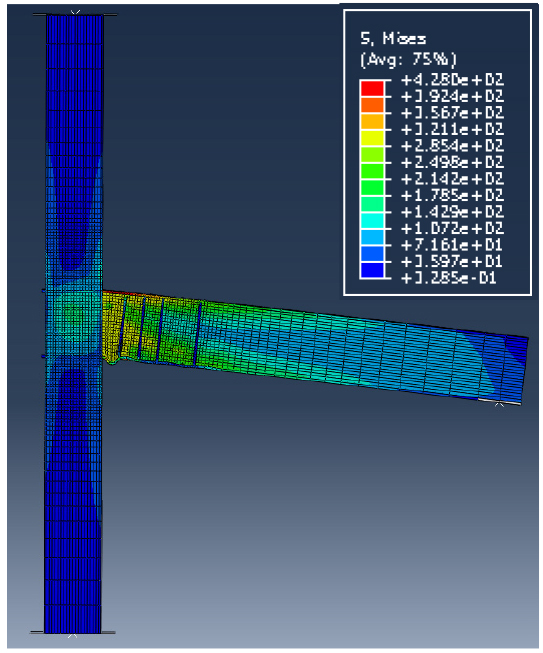The width and height of the screenshot is (543, 653).
Task: Click the support marker at beam's free end
Action: pyautogui.click(x=499, y=404)
